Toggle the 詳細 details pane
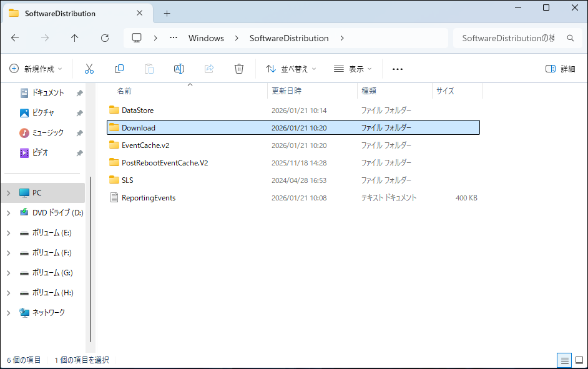 click(x=561, y=69)
